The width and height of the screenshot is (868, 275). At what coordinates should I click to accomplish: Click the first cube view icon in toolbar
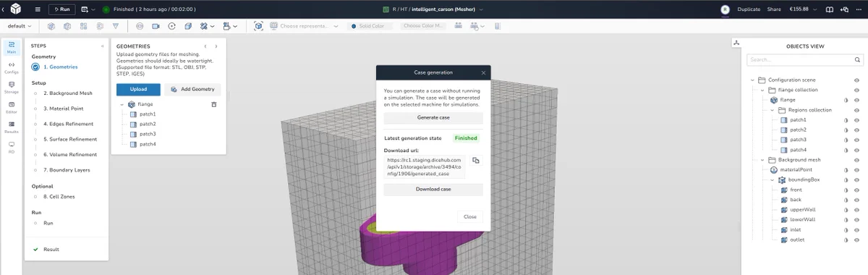tap(51, 26)
